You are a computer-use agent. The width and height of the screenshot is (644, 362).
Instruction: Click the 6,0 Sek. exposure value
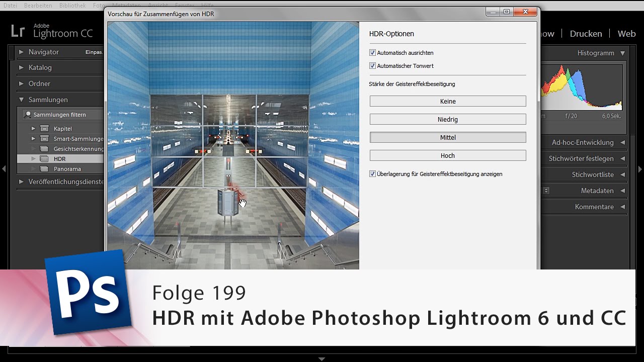click(x=611, y=116)
